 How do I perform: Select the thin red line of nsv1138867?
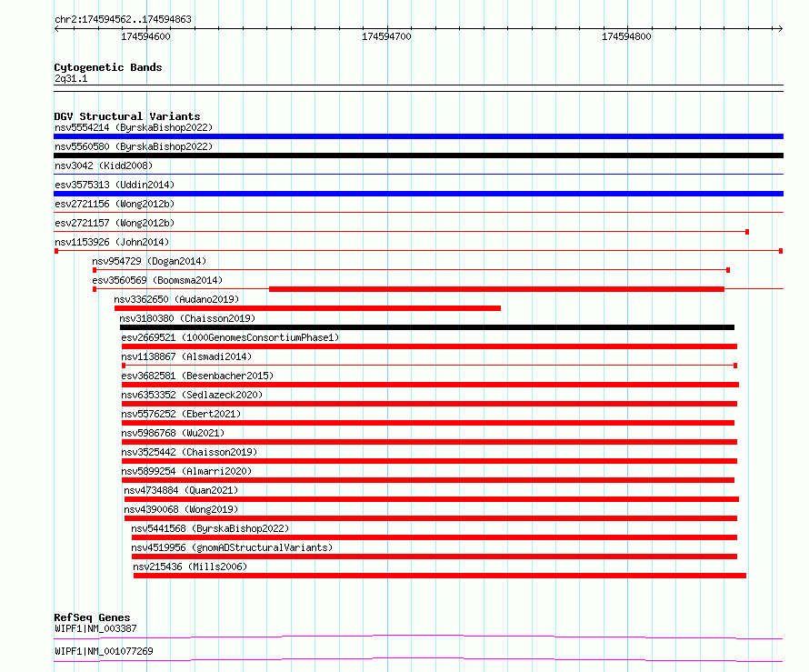pos(429,366)
